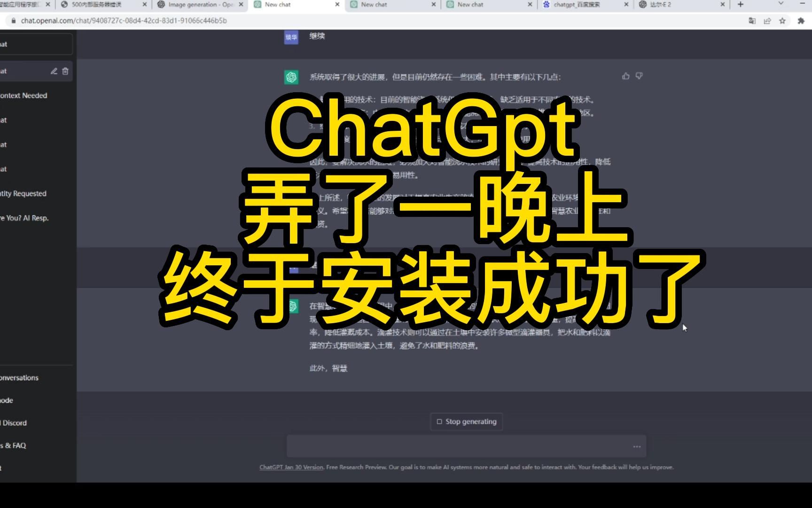Rename the active chat with the pencil icon
The width and height of the screenshot is (812, 508).
coord(53,71)
